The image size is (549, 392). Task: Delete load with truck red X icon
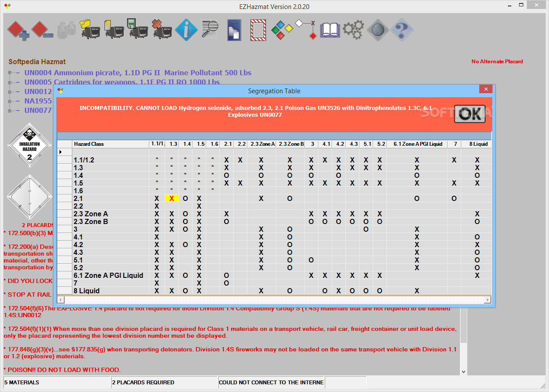point(162,29)
